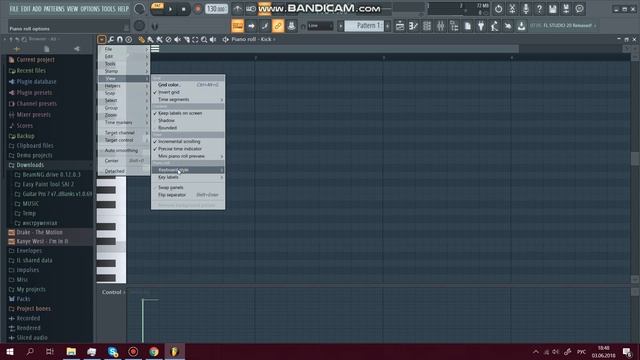The image size is (640, 360).
Task: Click the help question mark icon
Action: point(539,9)
